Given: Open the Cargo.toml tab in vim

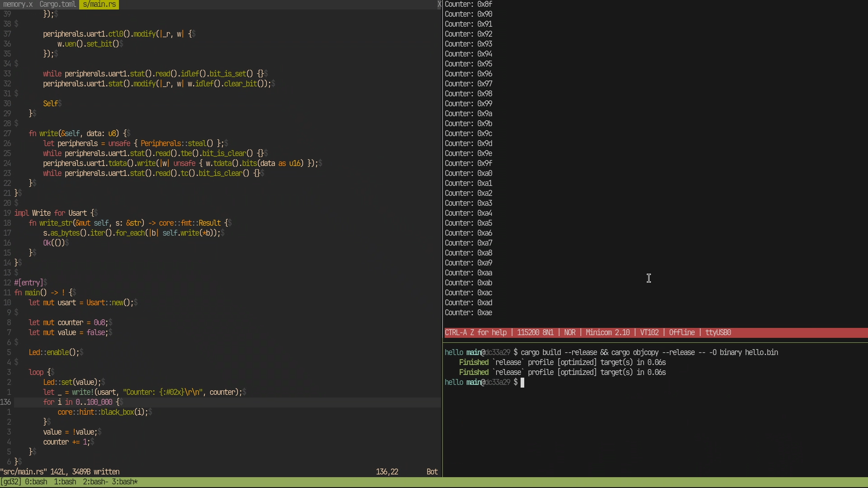Looking at the screenshot, I should pyautogui.click(x=57, y=5).
